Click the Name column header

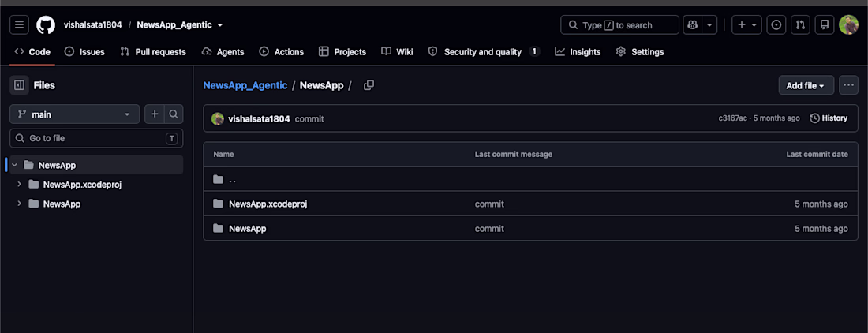(x=223, y=155)
